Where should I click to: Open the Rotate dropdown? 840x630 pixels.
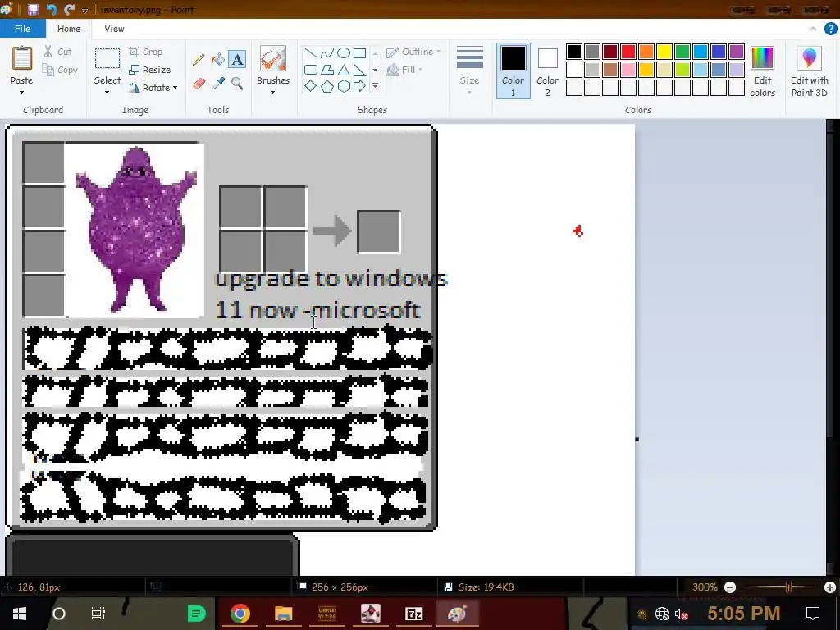153,87
